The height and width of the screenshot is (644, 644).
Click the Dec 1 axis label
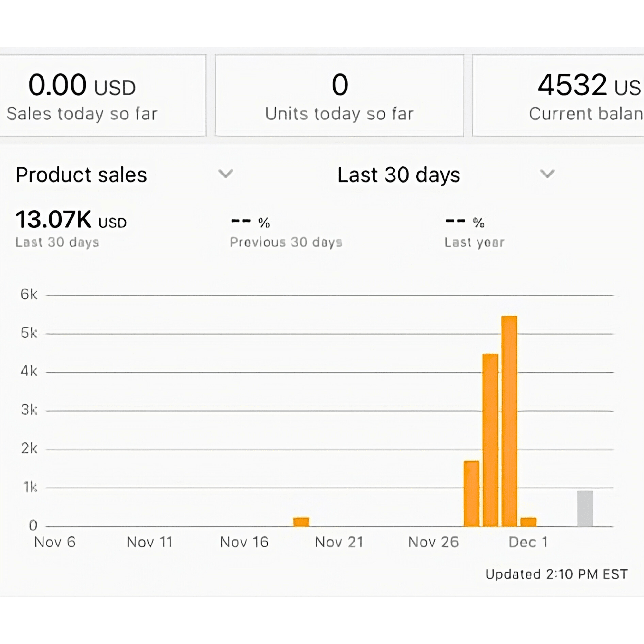pyautogui.click(x=528, y=542)
